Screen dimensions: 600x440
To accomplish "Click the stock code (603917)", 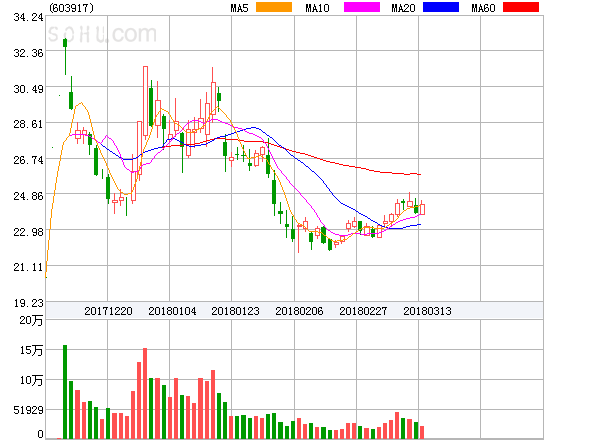I will (72, 8).
